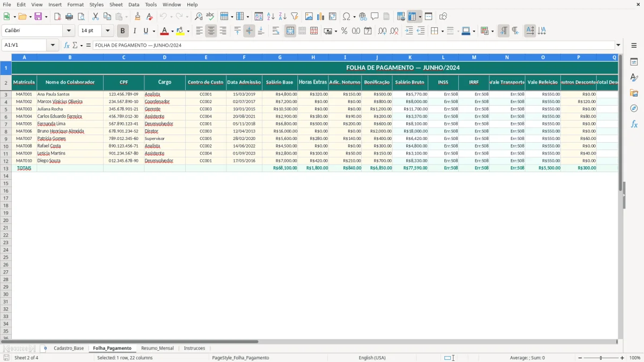
Task: Click Sort Descending icon
Action: pyautogui.click(x=283, y=17)
